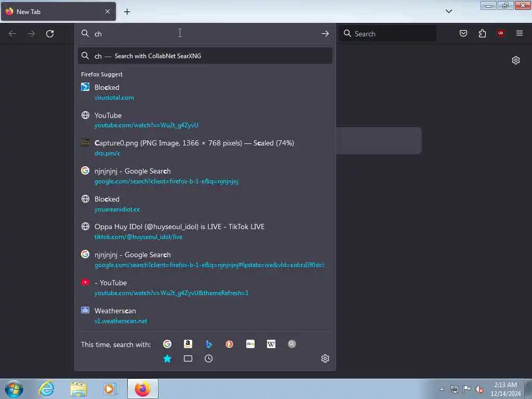532x399 pixels.
Task: Search this time with the gray SearXNG magnifier icon
Action: pyautogui.click(x=292, y=344)
